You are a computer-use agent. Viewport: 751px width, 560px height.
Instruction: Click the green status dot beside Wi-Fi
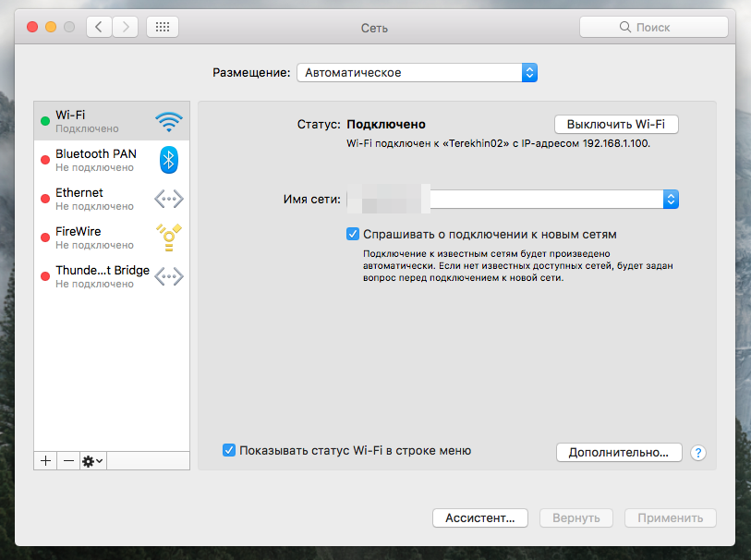pos(45,121)
